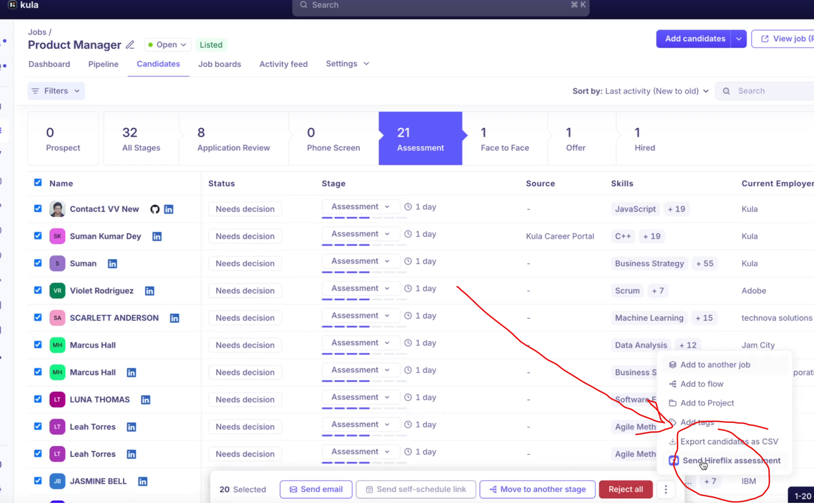Click the GitHub icon beside Contact1 VV New
Viewport: 814px width, 504px height.
[x=155, y=209]
